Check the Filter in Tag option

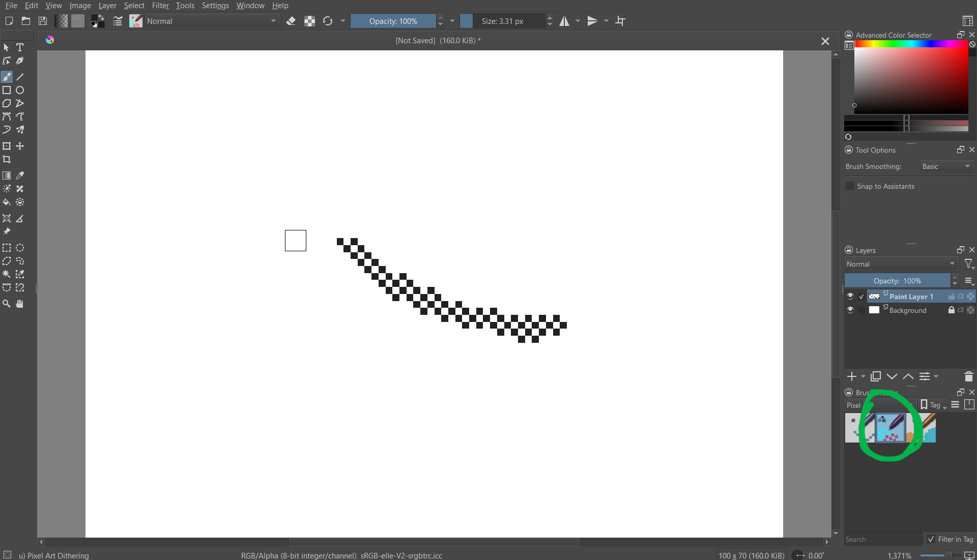coord(931,539)
